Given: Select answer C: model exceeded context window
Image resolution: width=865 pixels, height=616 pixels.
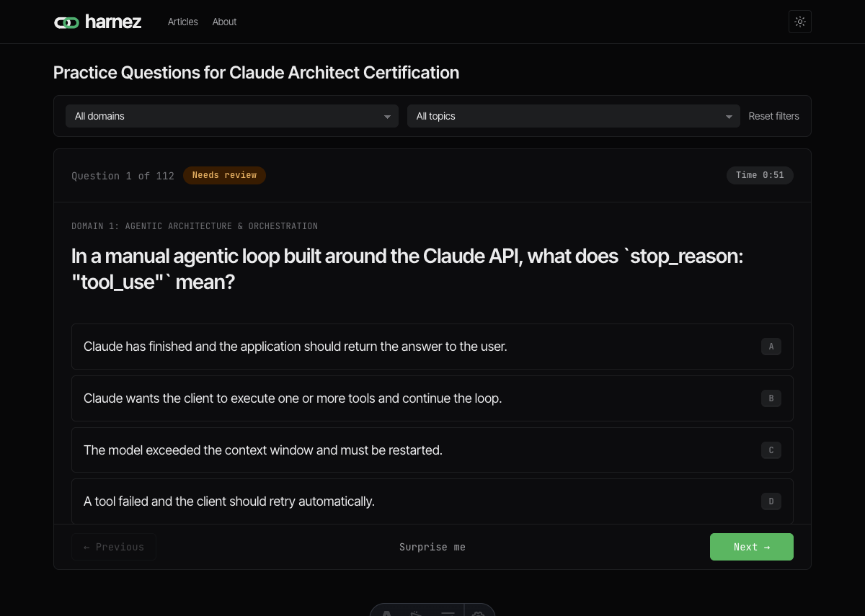Looking at the screenshot, I should (432, 450).
